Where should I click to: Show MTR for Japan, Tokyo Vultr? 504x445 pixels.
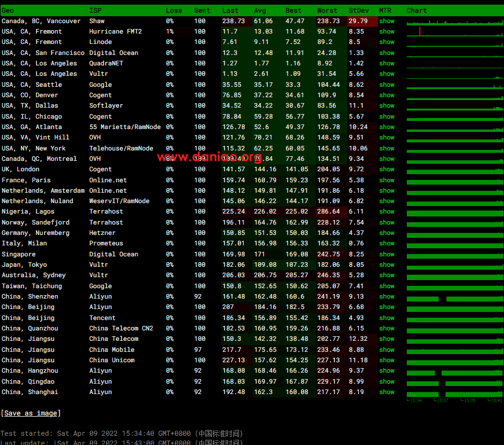pos(387,265)
